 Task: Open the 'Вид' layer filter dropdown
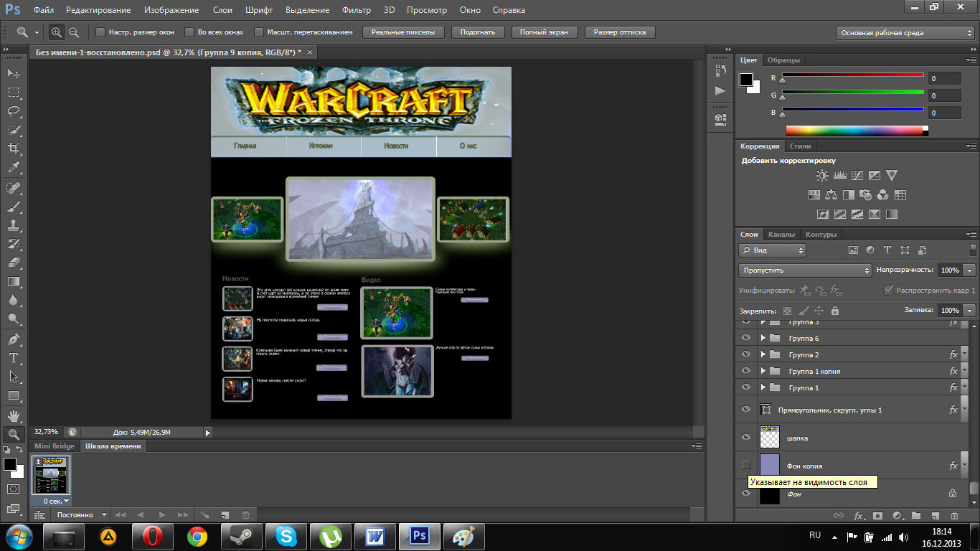tap(772, 250)
